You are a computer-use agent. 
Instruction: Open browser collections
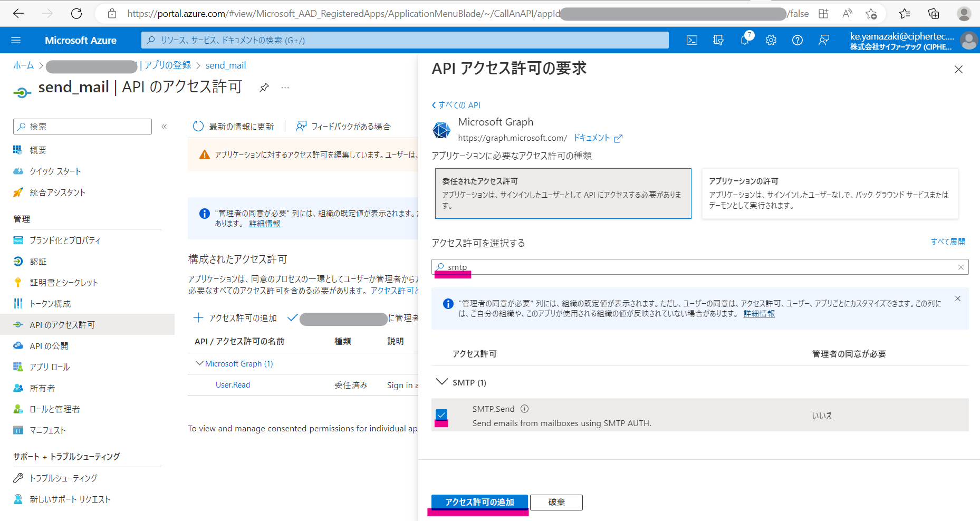(934, 14)
